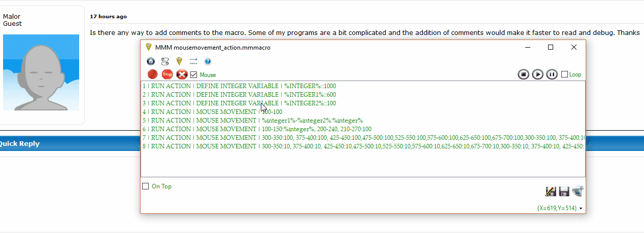
Task: Uncheck the Mouse checkbox
Action: tap(194, 75)
